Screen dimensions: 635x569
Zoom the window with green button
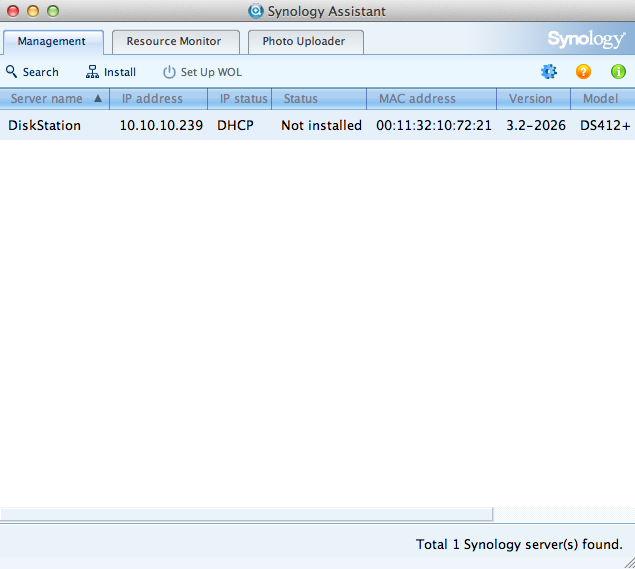point(53,11)
